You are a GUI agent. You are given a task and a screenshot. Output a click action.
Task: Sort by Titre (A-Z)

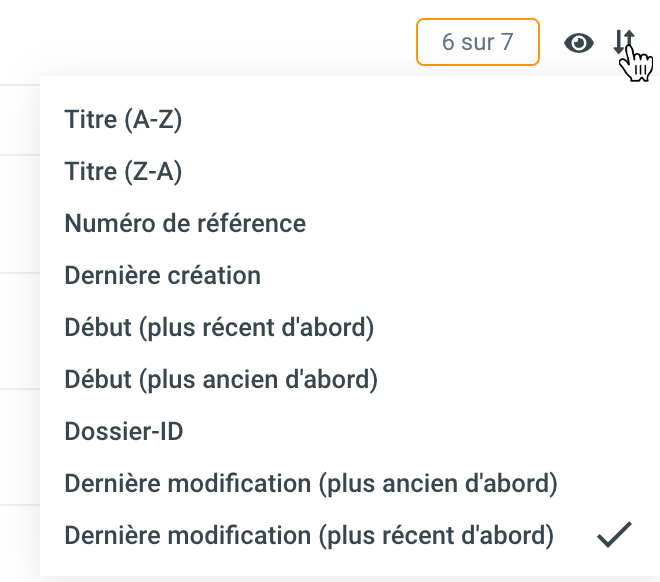(x=123, y=120)
